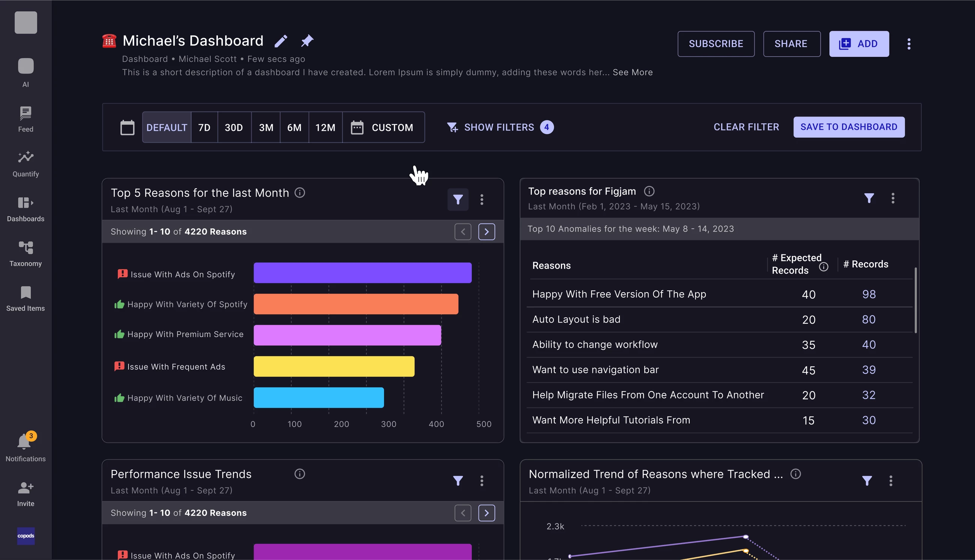
Task: Open Saved Items bookmark in sidebar
Action: click(25, 298)
